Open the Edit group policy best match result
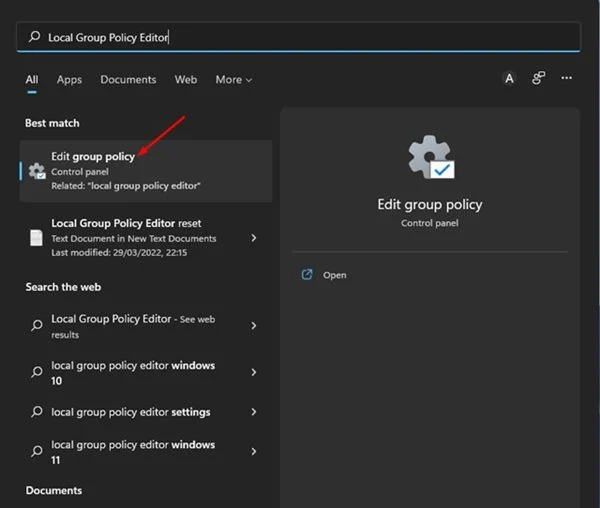This screenshot has width=600, height=508. pos(146,171)
